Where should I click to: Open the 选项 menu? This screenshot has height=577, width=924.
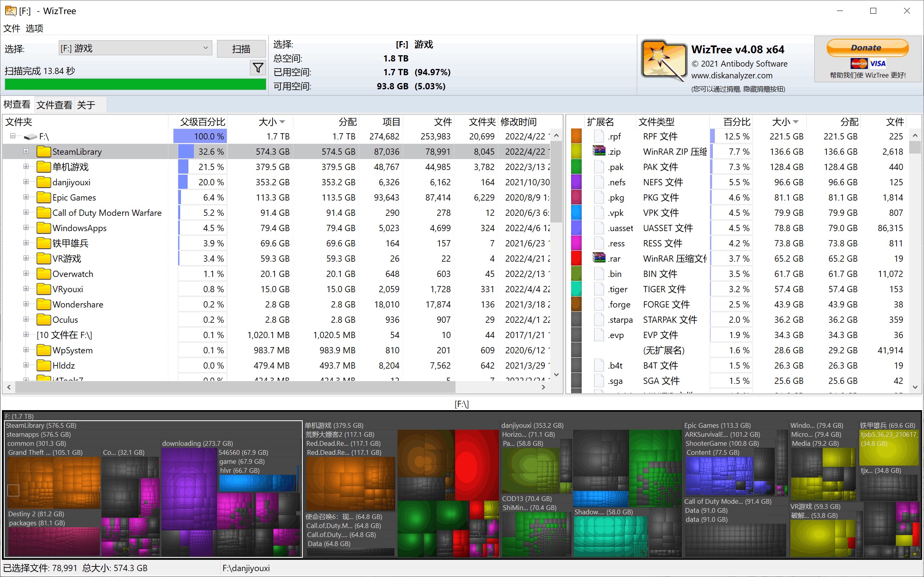tap(34, 28)
